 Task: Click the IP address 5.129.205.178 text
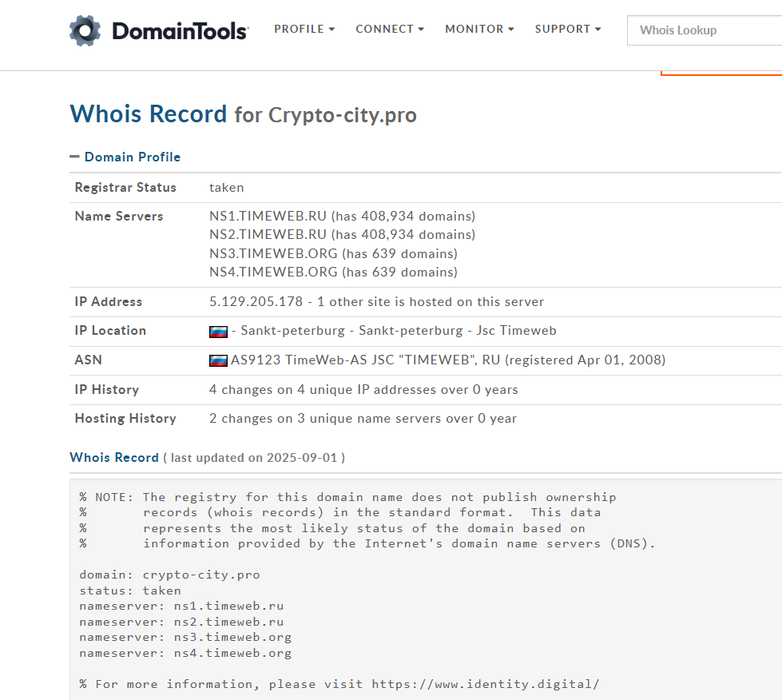(x=256, y=302)
